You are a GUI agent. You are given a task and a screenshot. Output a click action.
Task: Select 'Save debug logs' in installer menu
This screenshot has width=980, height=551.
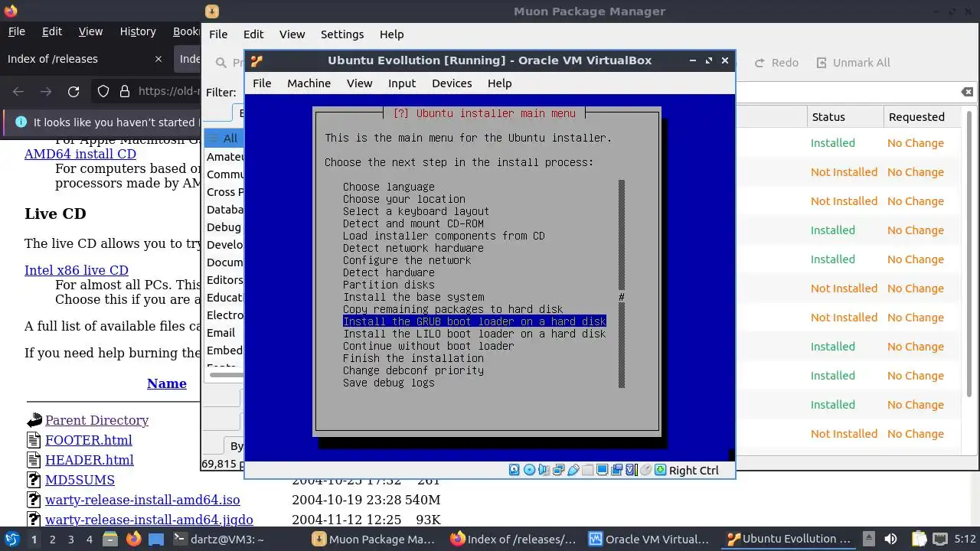click(389, 383)
